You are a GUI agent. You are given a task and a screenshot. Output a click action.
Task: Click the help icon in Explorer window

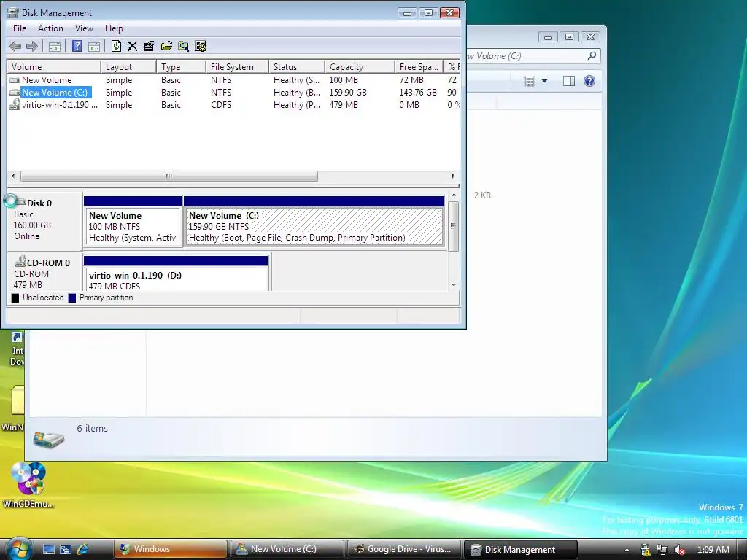point(589,81)
